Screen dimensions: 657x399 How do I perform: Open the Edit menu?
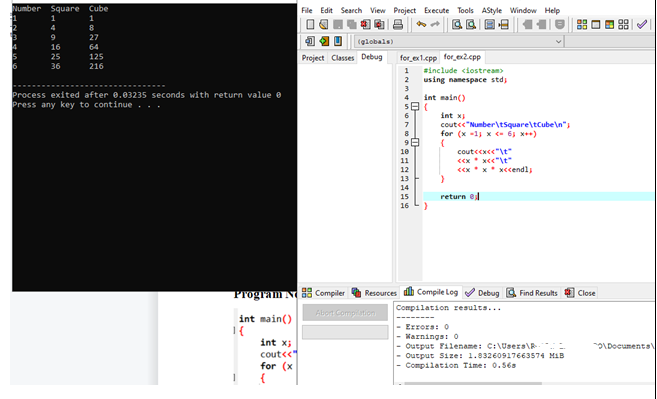[326, 10]
